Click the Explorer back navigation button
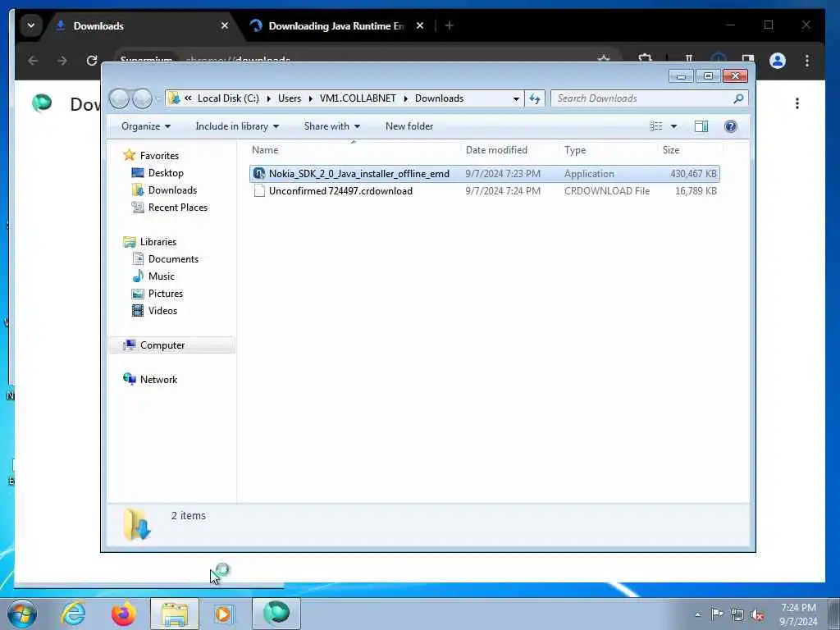Image resolution: width=840 pixels, height=630 pixels. pos(119,98)
